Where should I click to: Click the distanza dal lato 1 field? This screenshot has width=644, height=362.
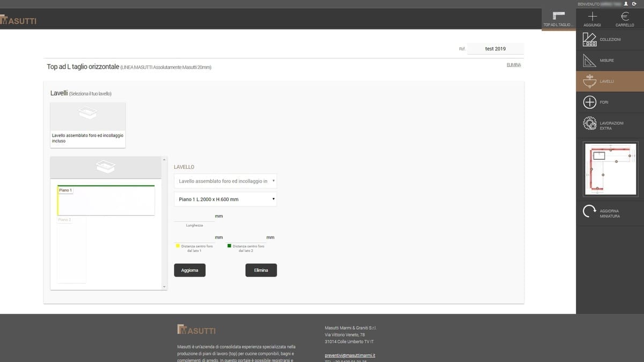tap(194, 238)
